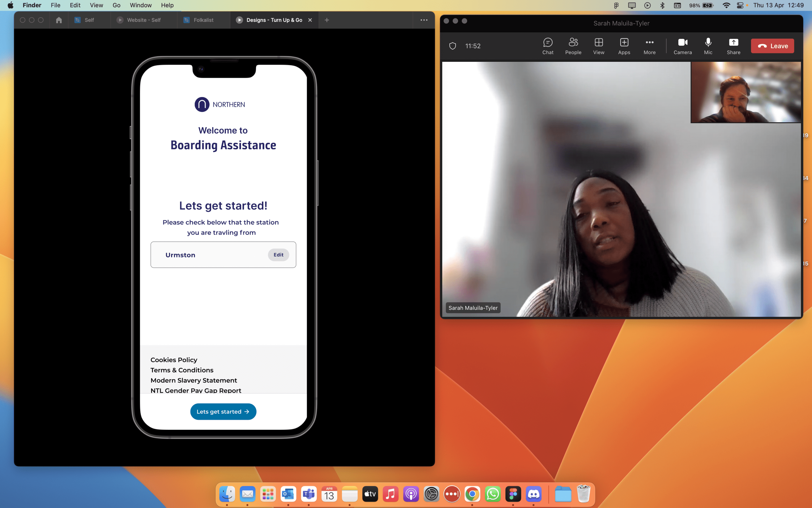
Task: Open the Help menu
Action: click(x=167, y=5)
